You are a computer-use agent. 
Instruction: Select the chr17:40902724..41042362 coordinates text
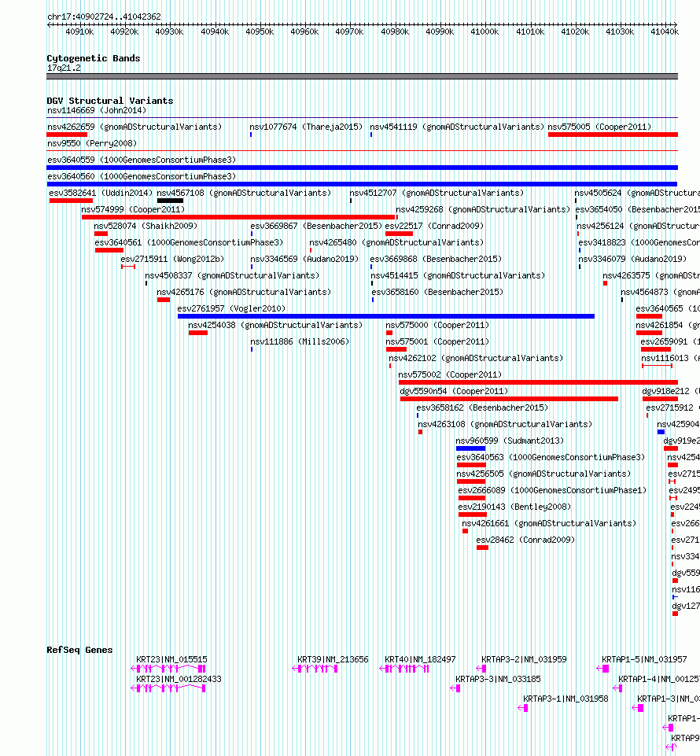(104, 17)
